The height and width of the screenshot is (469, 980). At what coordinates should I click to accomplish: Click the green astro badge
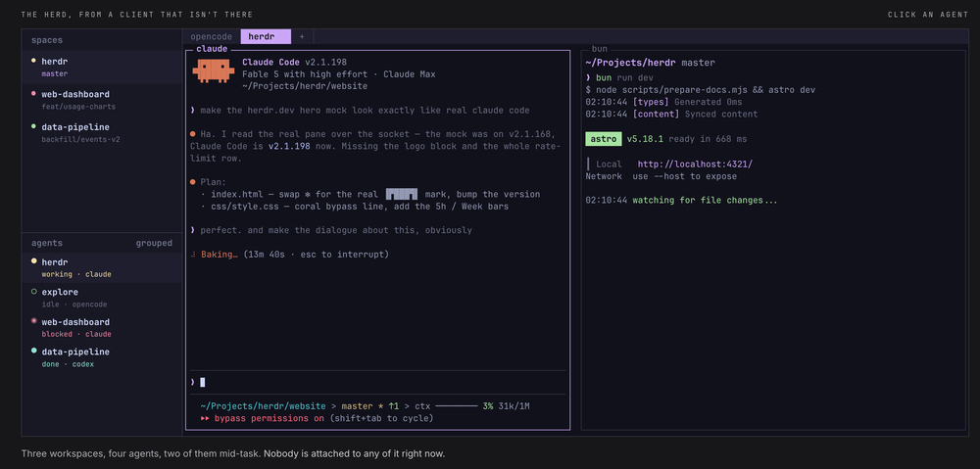604,139
